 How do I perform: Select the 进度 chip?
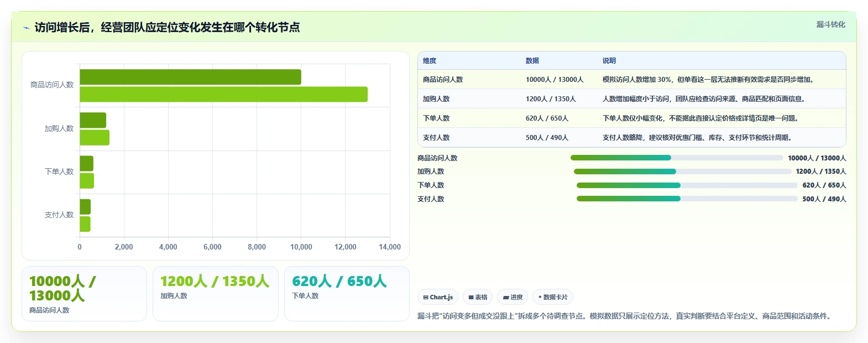tap(513, 297)
